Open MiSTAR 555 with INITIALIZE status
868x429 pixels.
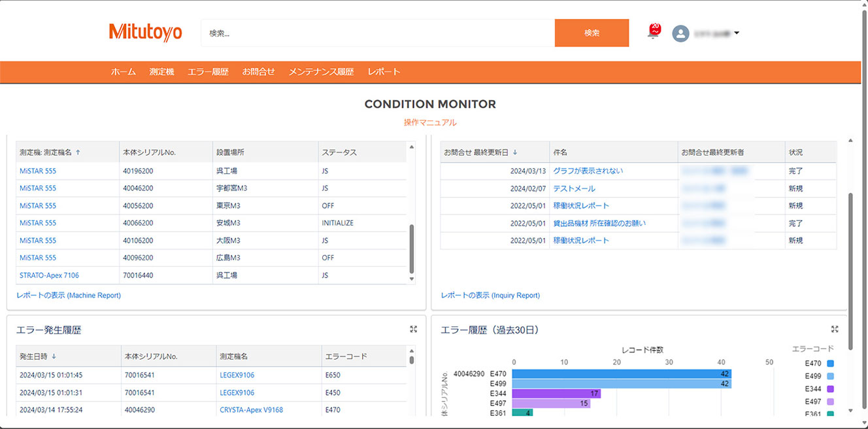38,223
